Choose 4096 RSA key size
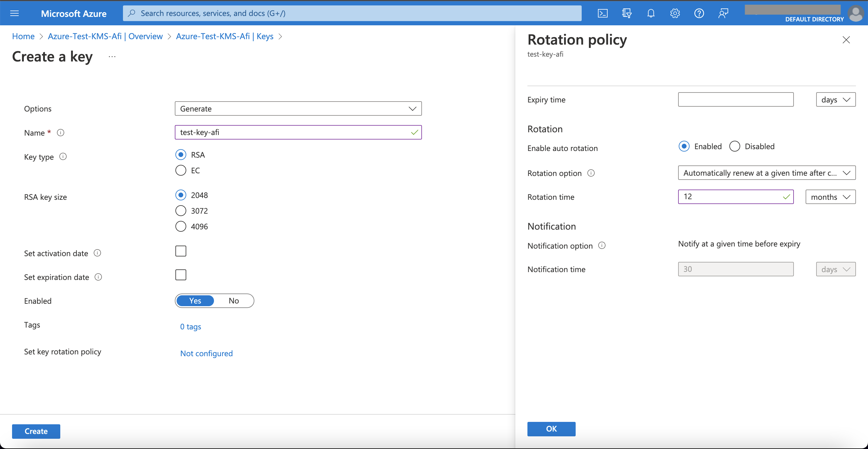 click(x=181, y=226)
